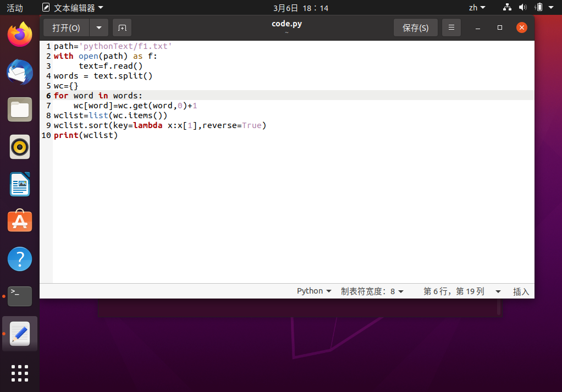
Task: Click the code.py window title
Action: tap(286, 24)
